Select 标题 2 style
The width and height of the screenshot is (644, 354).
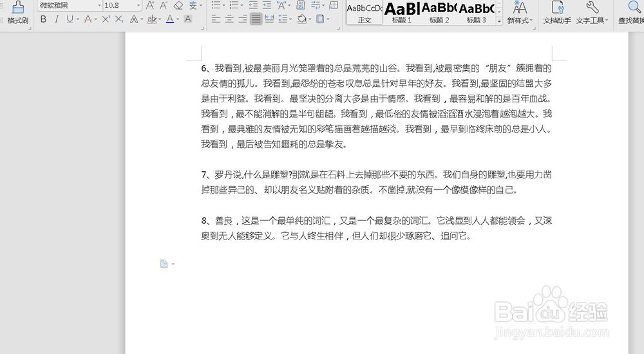[x=439, y=13]
